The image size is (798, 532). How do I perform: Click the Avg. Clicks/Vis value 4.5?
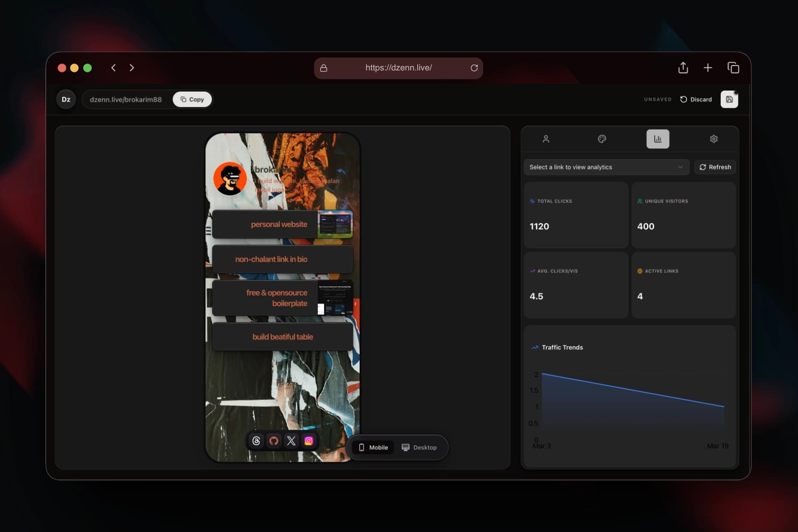pyautogui.click(x=536, y=297)
